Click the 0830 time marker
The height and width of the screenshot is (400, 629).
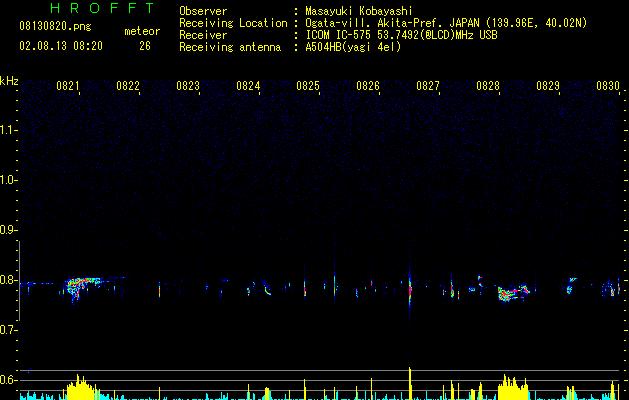tap(608, 86)
